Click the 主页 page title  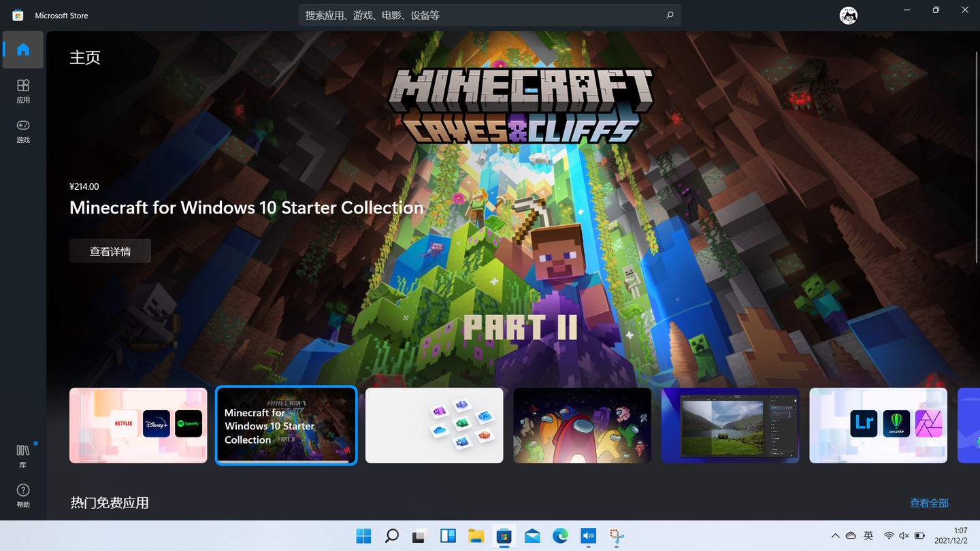(x=85, y=57)
